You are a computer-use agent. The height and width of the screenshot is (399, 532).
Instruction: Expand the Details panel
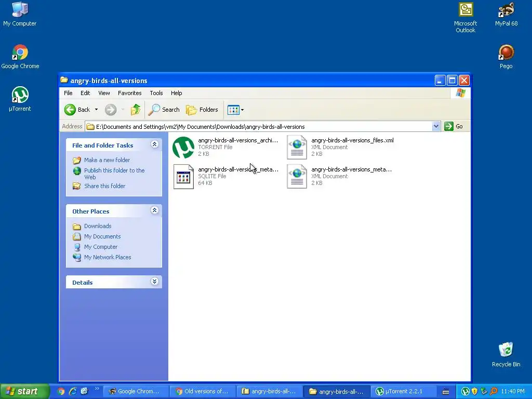[154, 282]
